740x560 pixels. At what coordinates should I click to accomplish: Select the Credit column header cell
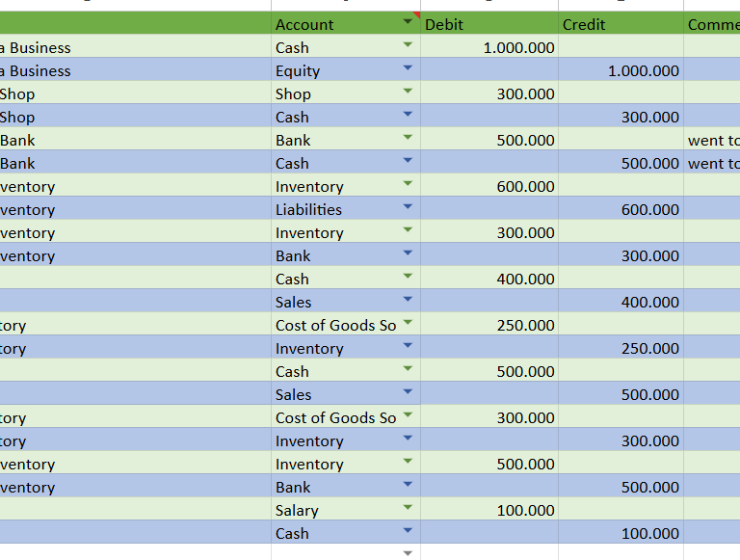(621, 24)
